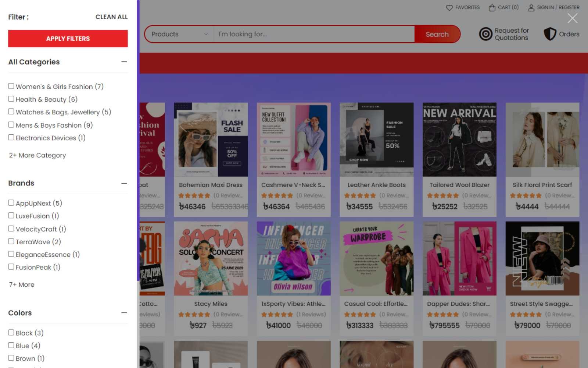The image size is (588, 368).
Task: Click the star rating of Dapper Dudes
Action: coord(443,315)
